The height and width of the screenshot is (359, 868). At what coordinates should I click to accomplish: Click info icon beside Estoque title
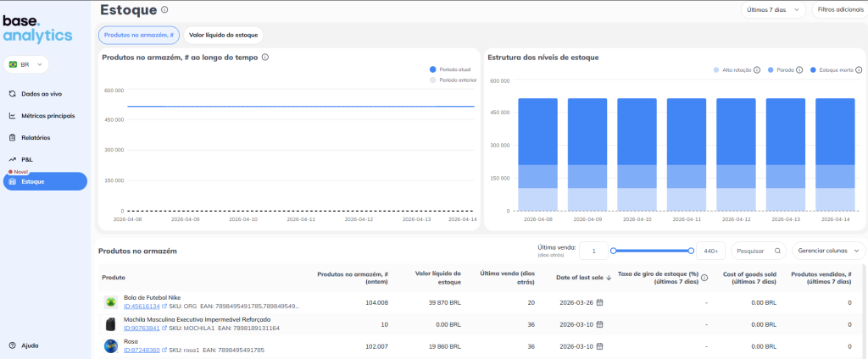(164, 10)
